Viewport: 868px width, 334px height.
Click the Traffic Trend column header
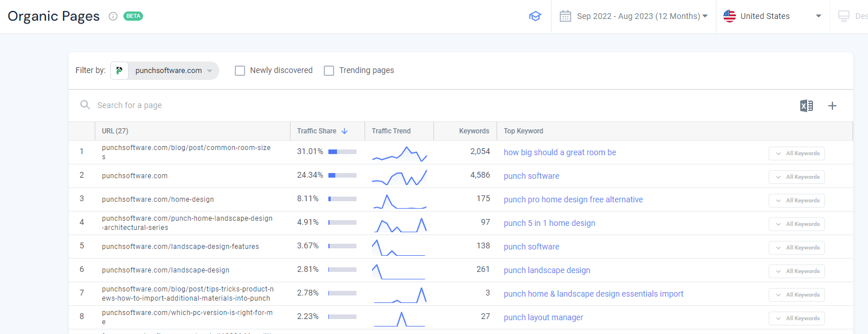click(x=391, y=131)
